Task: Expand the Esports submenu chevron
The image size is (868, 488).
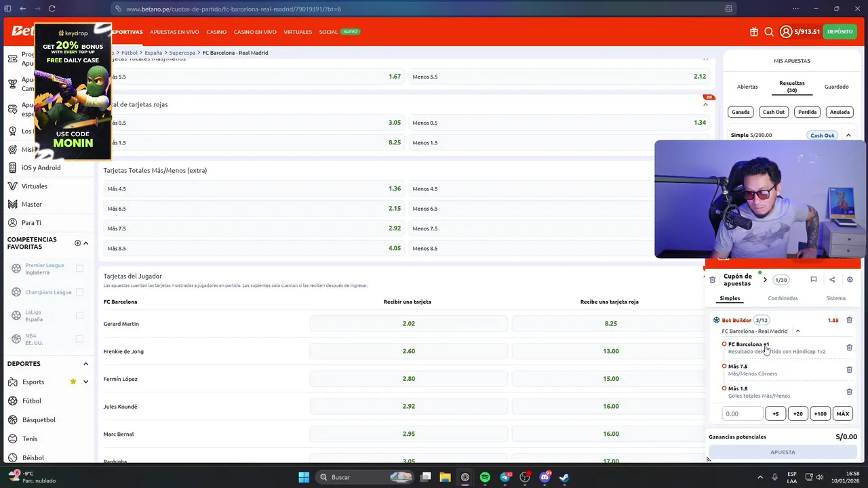Action: click(x=85, y=382)
